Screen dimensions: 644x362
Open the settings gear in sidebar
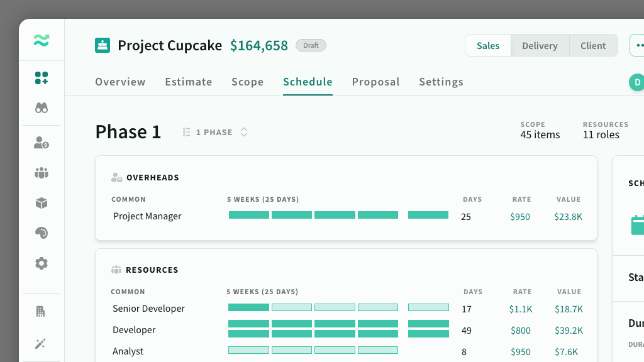42,263
